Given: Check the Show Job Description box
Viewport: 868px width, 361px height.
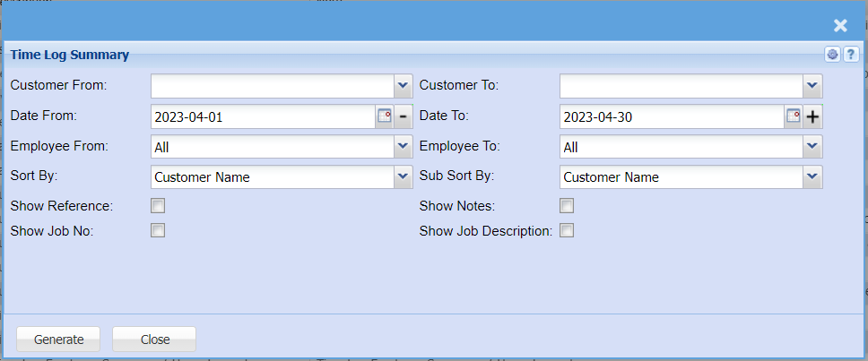Looking at the screenshot, I should (x=567, y=230).
